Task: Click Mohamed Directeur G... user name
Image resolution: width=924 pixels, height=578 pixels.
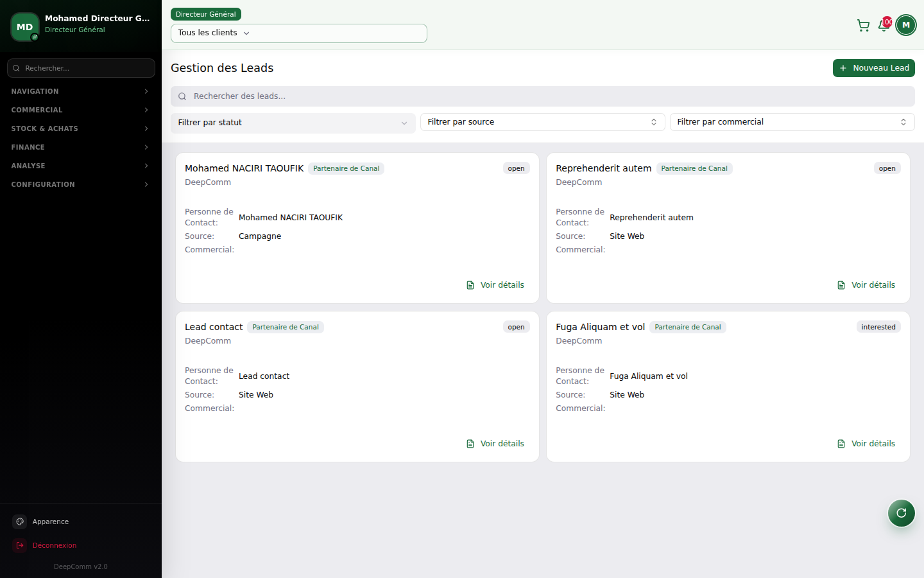Action: (x=98, y=18)
